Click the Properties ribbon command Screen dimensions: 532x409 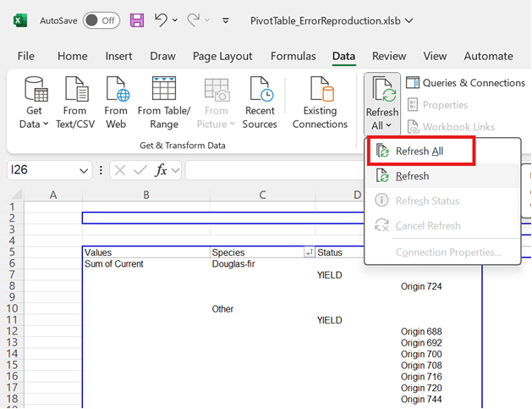[437, 105]
